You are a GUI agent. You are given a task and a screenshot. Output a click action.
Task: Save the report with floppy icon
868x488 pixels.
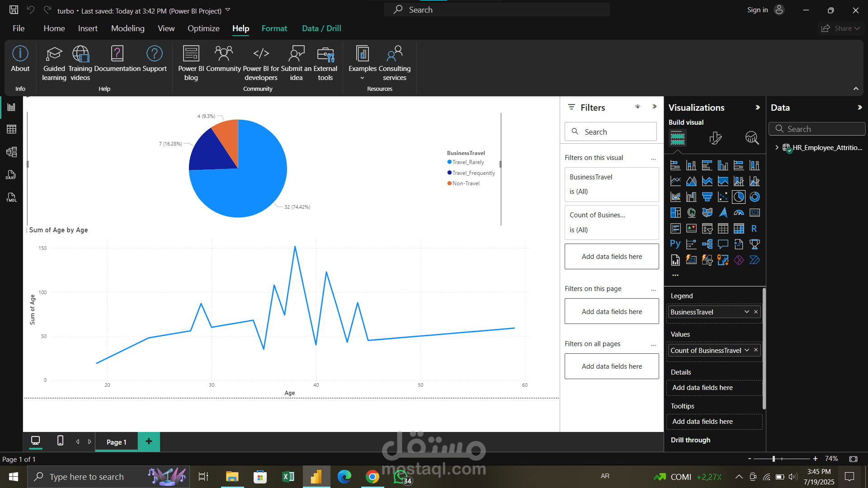(x=14, y=10)
